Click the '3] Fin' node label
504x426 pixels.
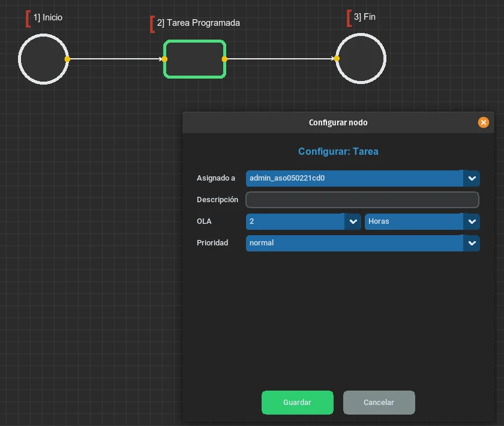(365, 17)
